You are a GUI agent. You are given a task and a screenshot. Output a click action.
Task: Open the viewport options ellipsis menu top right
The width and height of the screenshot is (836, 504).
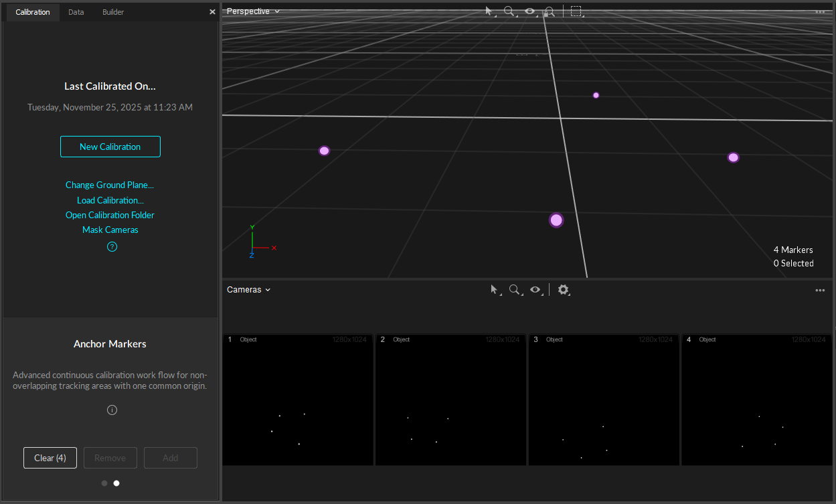click(819, 11)
